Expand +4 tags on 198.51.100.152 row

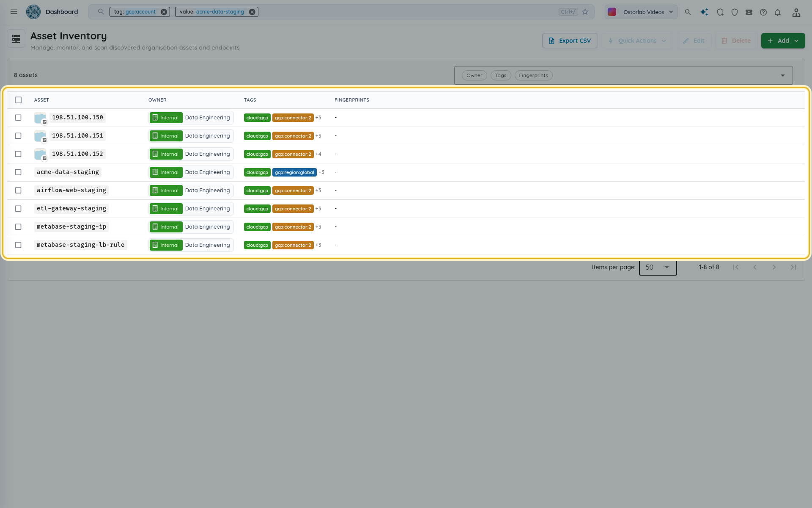(x=318, y=154)
